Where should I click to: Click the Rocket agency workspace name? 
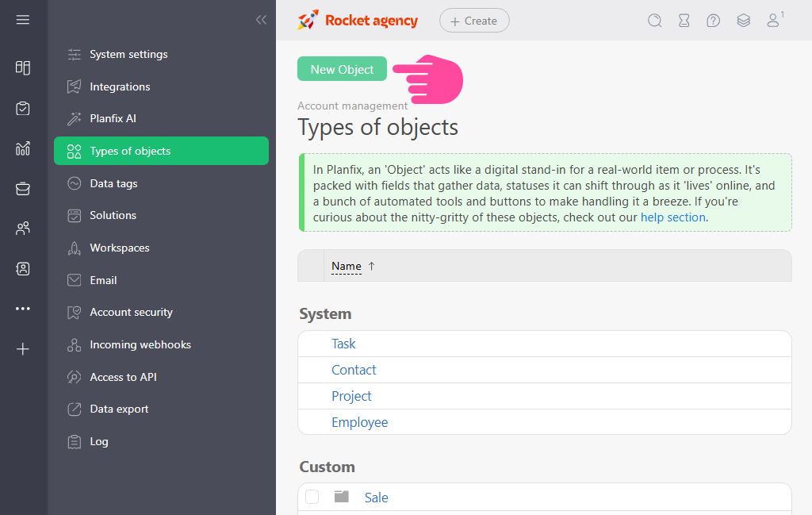point(371,21)
